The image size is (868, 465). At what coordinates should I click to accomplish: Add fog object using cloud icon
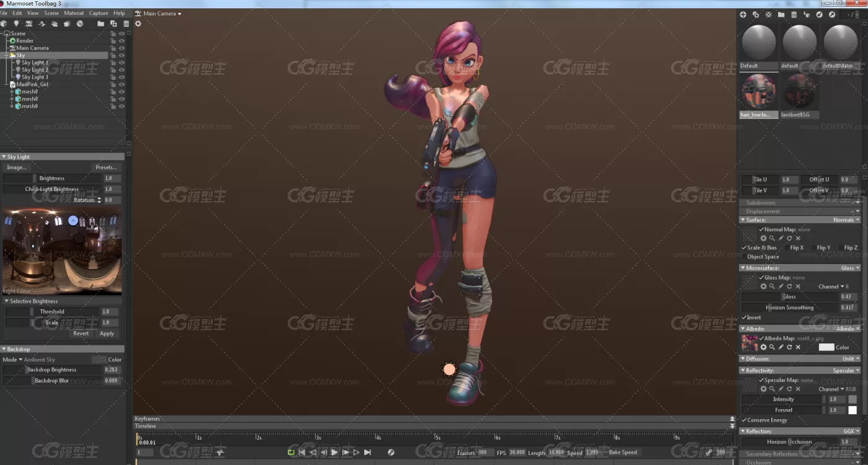point(55,24)
